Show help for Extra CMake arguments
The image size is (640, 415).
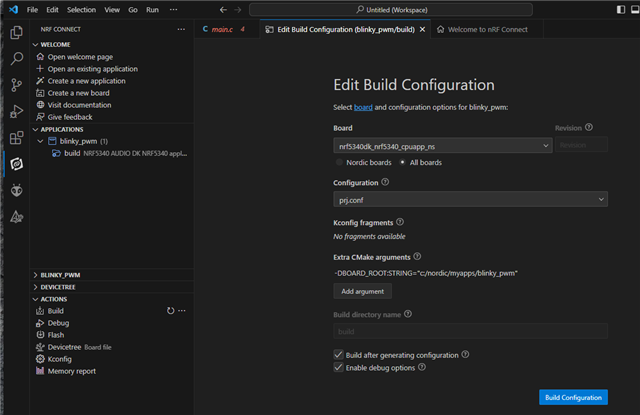tap(417, 257)
